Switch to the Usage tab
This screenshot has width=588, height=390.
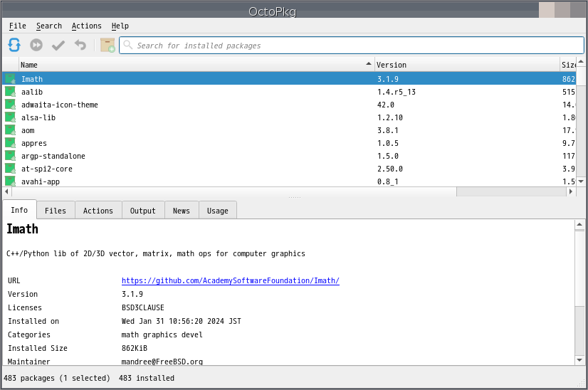218,211
